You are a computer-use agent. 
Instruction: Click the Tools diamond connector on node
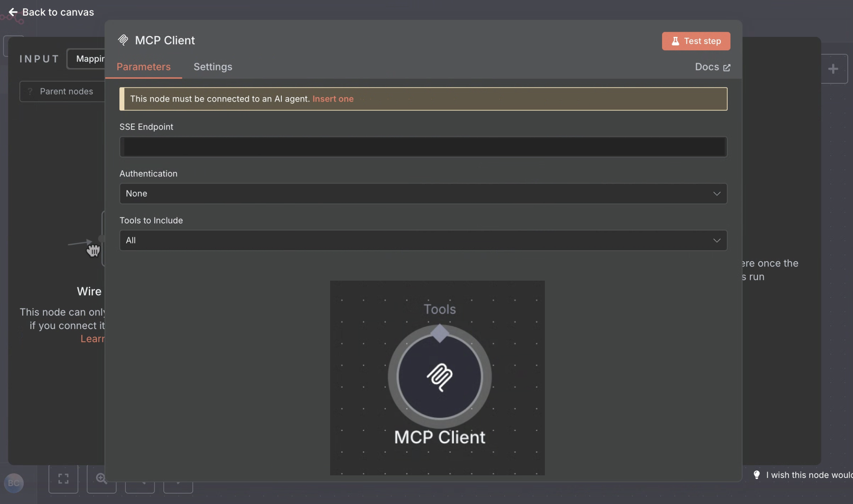pos(440,333)
